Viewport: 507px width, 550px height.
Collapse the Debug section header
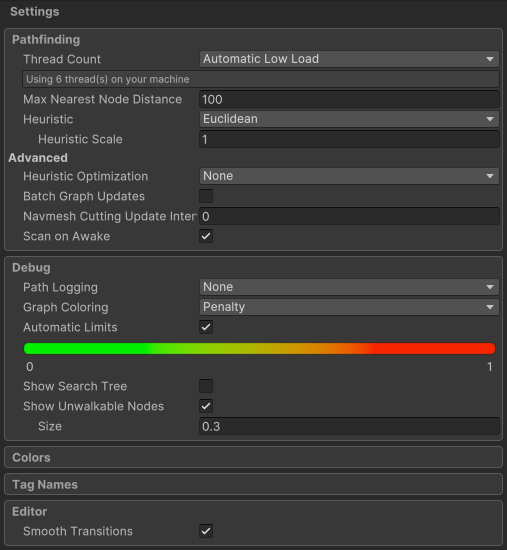31,268
